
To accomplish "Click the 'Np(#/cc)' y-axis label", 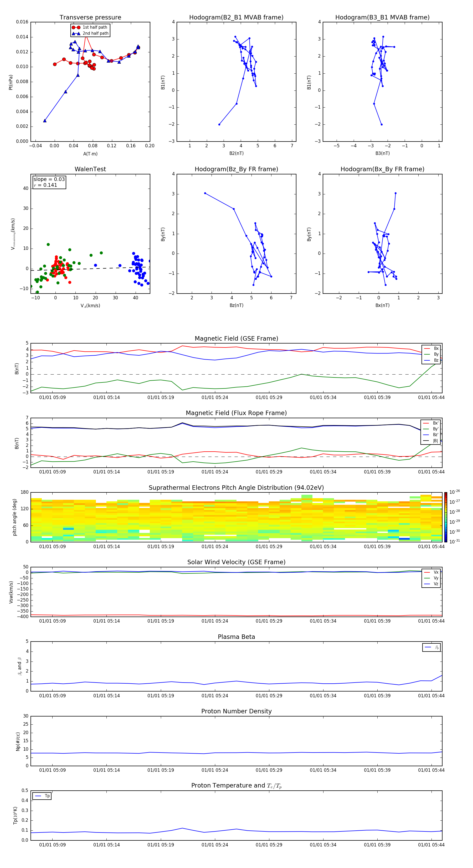I will pos(18,741).
